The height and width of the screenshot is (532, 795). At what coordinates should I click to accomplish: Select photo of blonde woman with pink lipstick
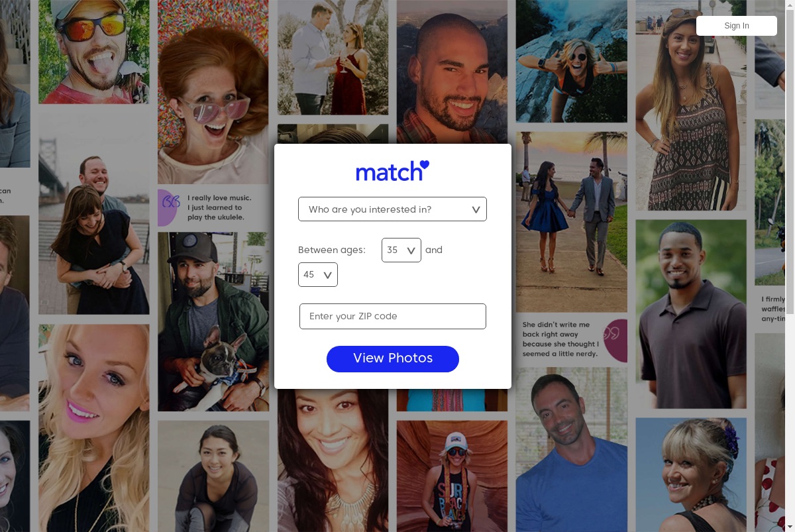click(93, 428)
